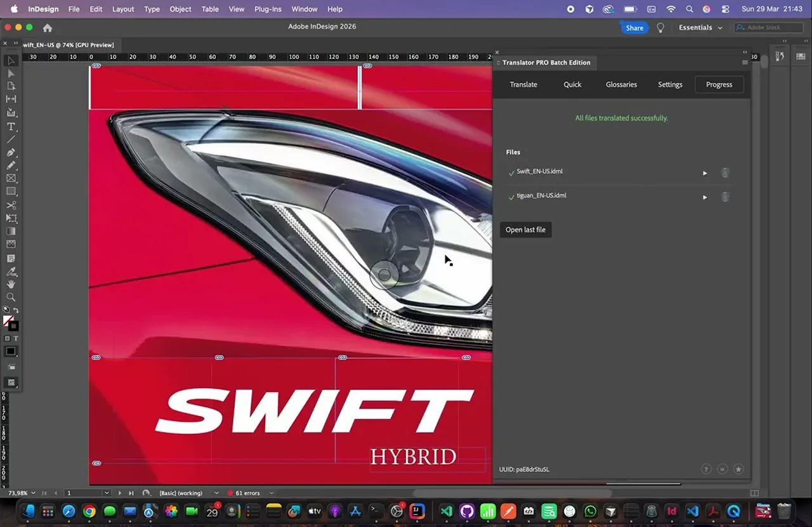Select the Rectangle Frame tool

coord(11,178)
